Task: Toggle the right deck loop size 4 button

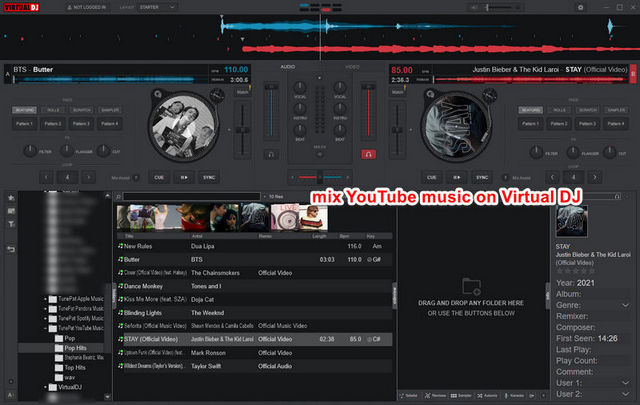Action: 573,177
